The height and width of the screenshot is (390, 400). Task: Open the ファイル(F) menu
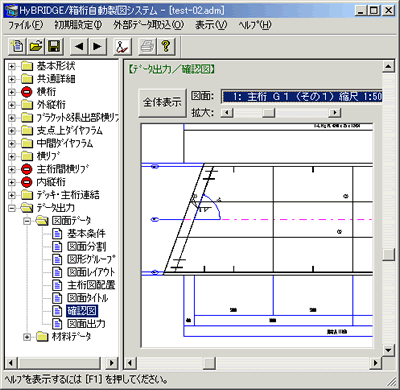[x=26, y=25]
